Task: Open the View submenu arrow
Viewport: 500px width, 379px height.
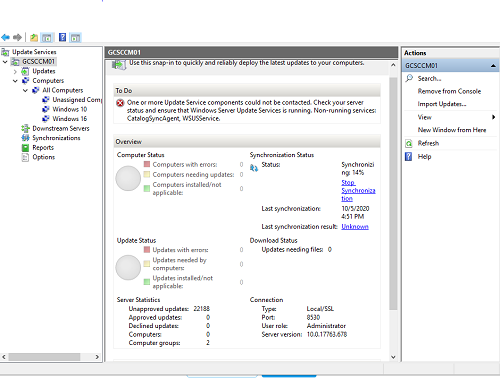Action: pos(493,117)
